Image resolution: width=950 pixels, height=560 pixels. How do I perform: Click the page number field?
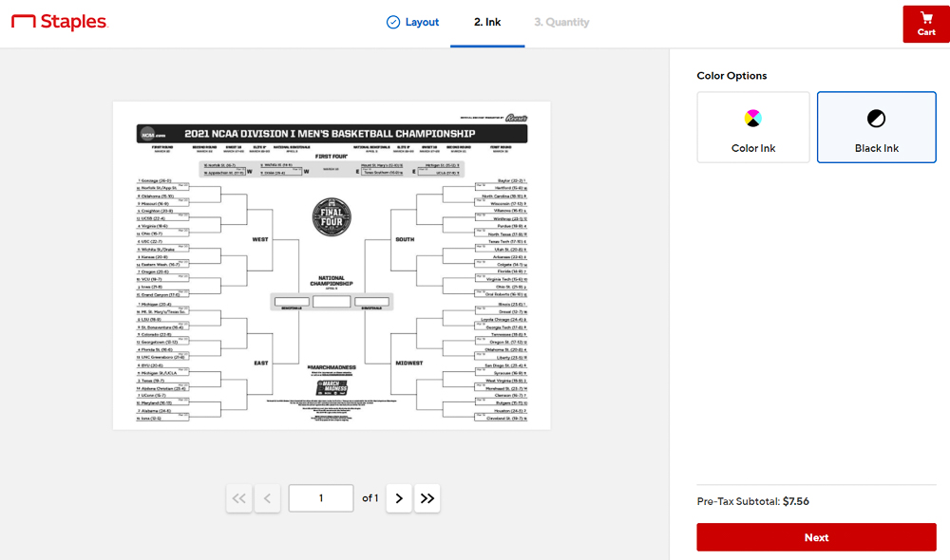tap(321, 498)
